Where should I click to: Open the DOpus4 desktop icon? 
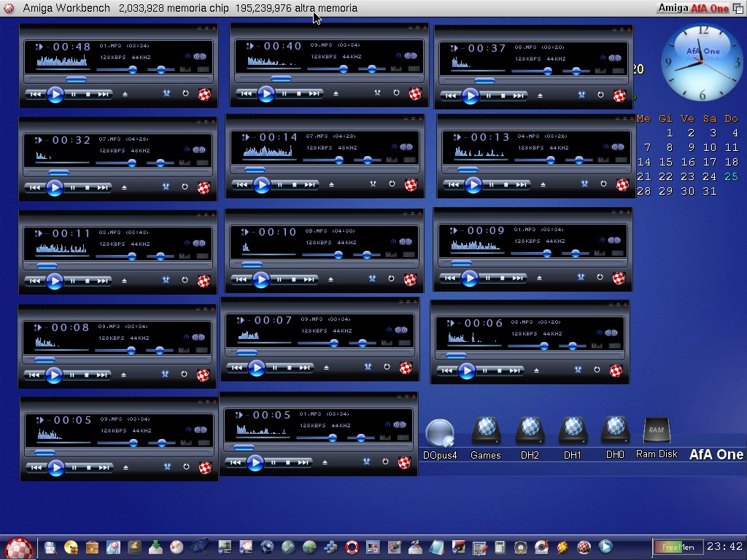(x=440, y=435)
